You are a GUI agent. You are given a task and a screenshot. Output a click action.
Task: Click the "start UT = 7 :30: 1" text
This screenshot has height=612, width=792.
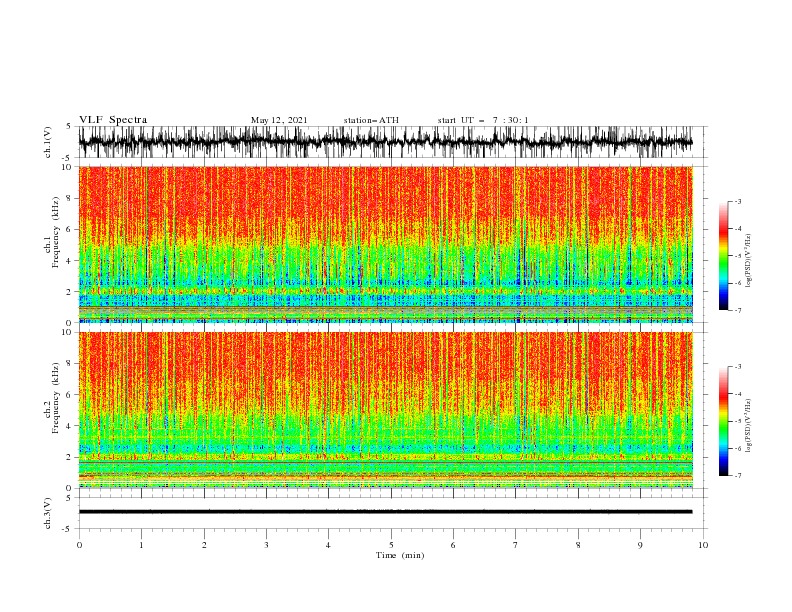pyautogui.click(x=483, y=120)
